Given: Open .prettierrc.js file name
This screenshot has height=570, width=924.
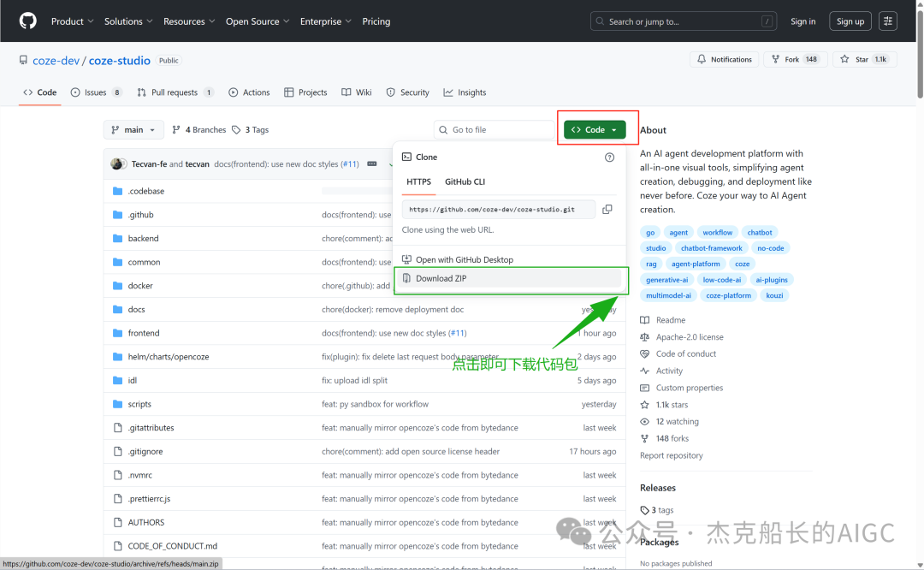Looking at the screenshot, I should [x=149, y=499].
